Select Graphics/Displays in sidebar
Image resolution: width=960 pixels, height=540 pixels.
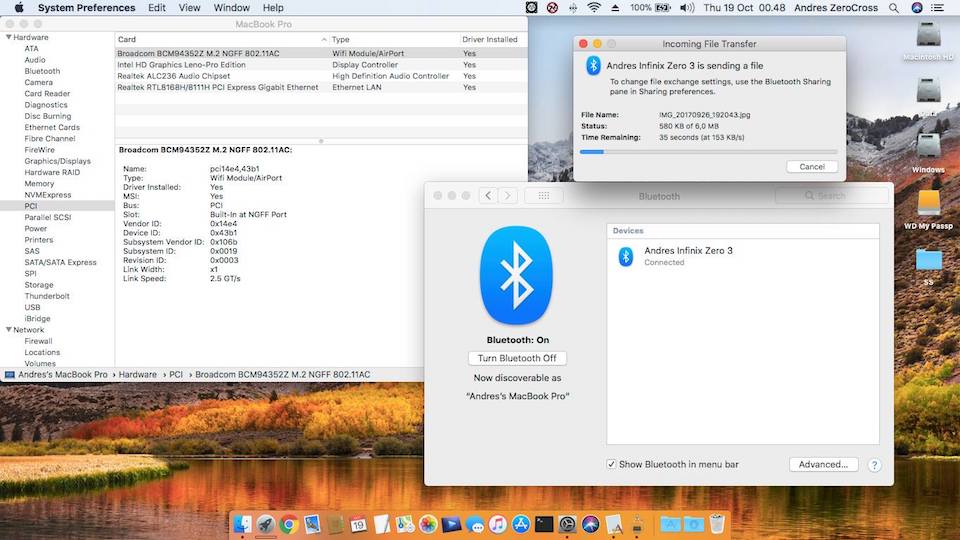click(58, 161)
